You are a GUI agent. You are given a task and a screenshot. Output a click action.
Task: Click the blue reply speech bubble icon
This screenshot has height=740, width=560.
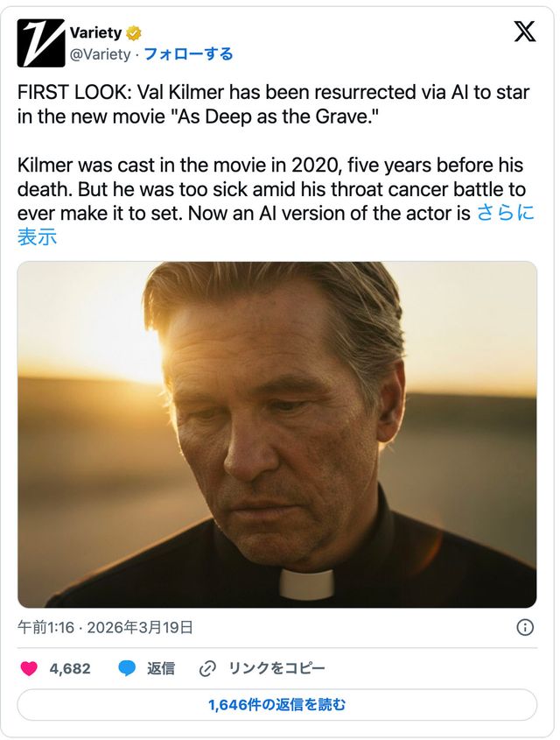[127, 668]
